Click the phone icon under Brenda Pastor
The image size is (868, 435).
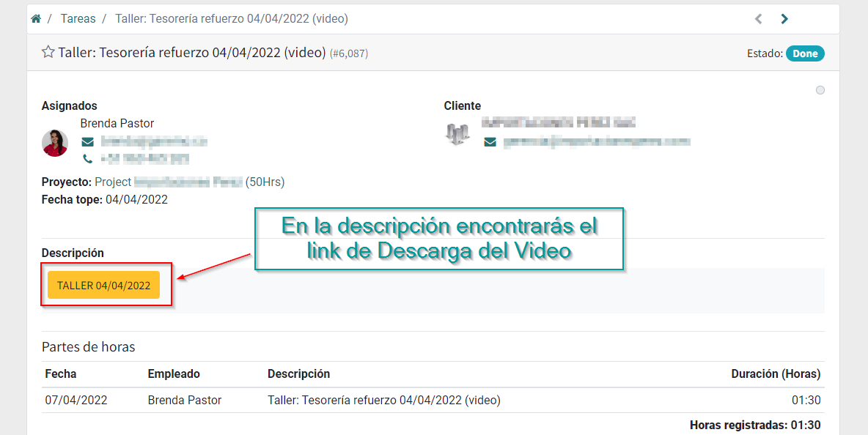pyautogui.click(x=87, y=158)
